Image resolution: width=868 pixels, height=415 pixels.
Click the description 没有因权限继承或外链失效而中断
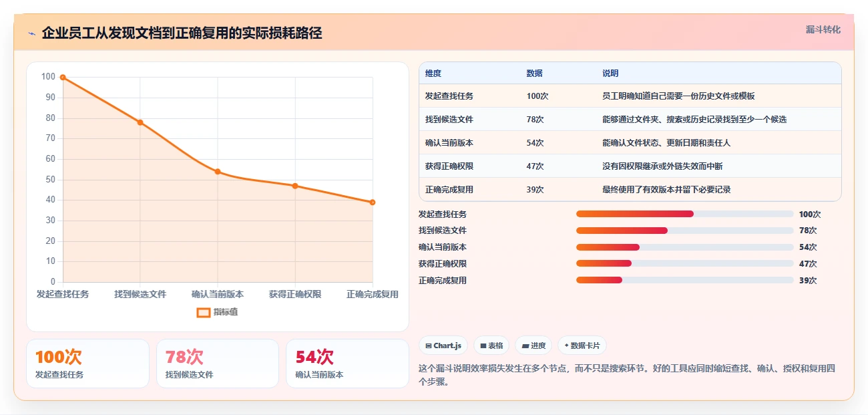click(x=662, y=166)
